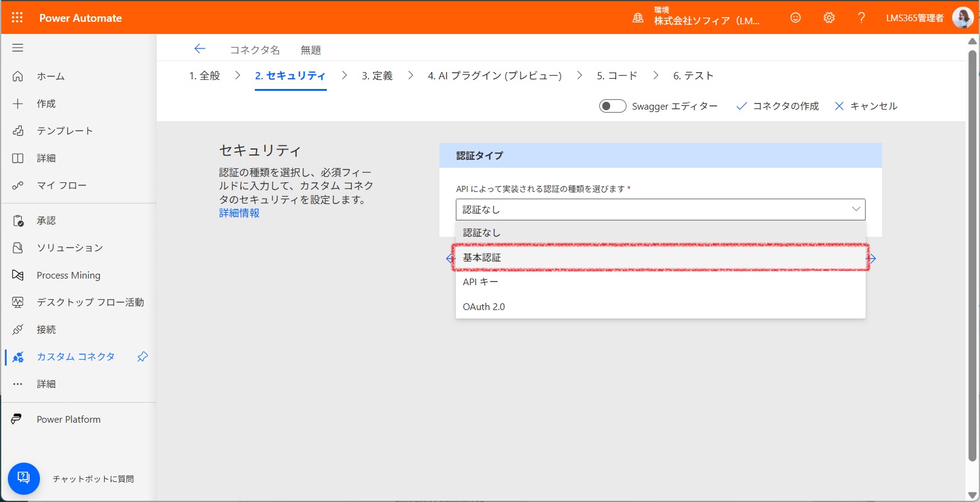Screen dimensions: 980x502
Task: Unpin カスタム コネクタ with pin icon
Action: (142, 357)
